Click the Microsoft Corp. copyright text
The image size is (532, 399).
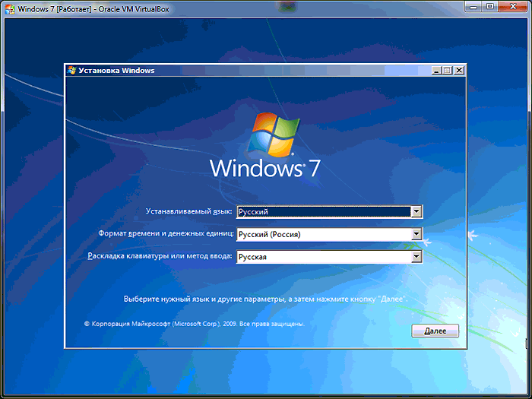coord(194,324)
